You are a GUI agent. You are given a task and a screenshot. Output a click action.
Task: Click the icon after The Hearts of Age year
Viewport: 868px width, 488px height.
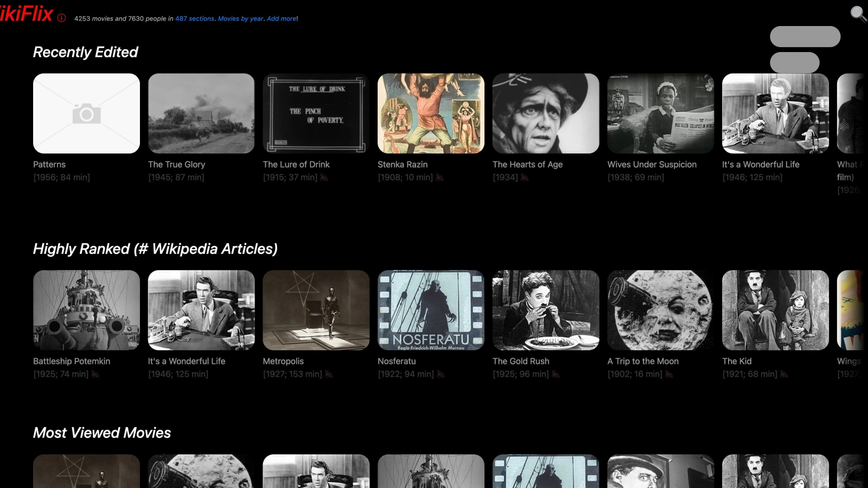525,177
